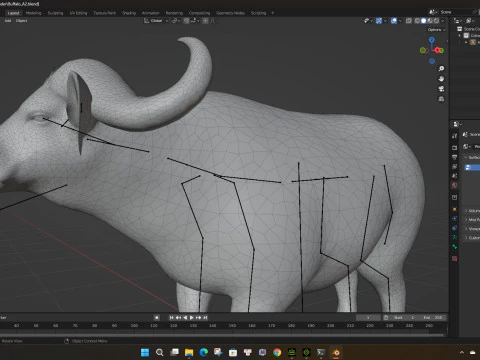Open Google Chrome from the taskbar
Image resolution: width=480 pixels, height=360 pixels.
[x=277, y=352]
